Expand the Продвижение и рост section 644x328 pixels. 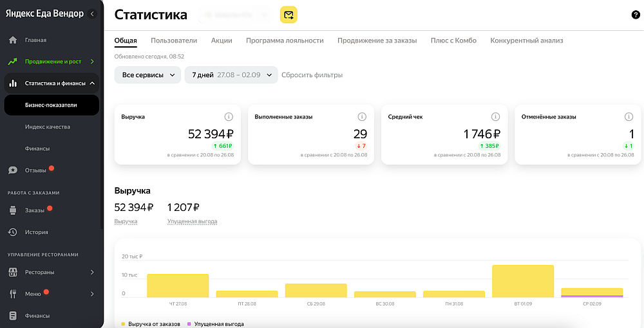click(92, 62)
